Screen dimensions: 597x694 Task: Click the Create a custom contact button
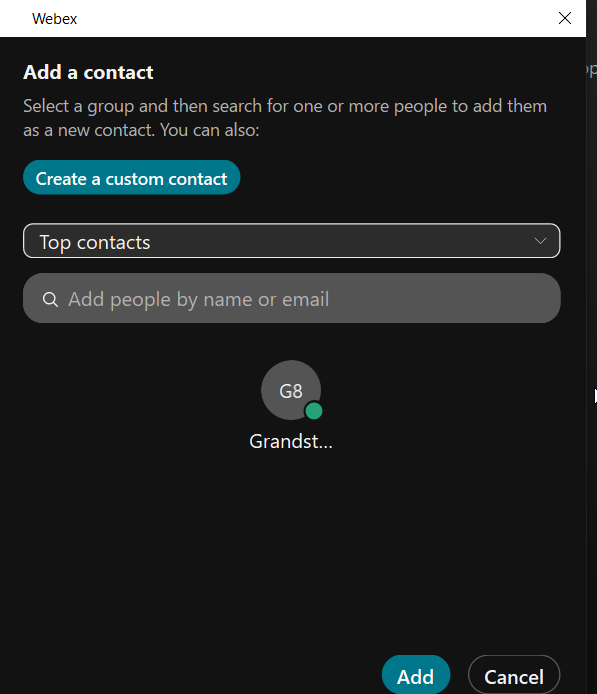tap(131, 177)
